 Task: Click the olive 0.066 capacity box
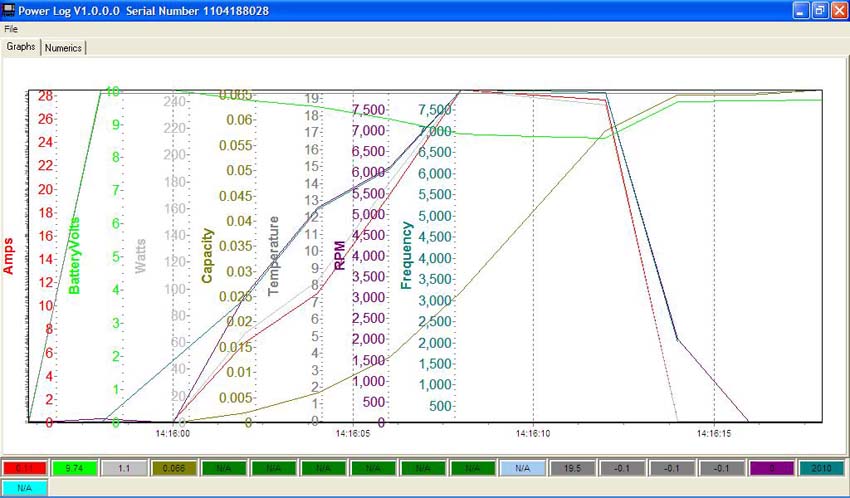174,468
